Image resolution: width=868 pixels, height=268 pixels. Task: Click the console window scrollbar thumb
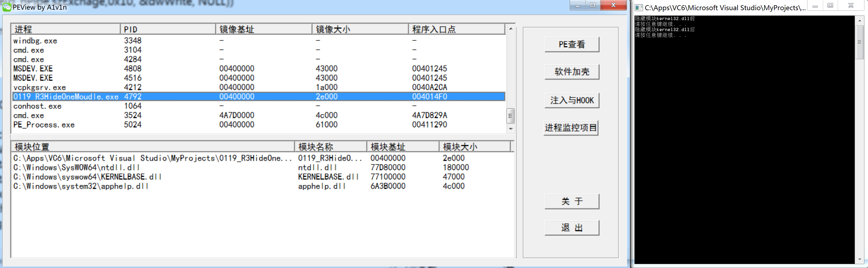pos(859,42)
